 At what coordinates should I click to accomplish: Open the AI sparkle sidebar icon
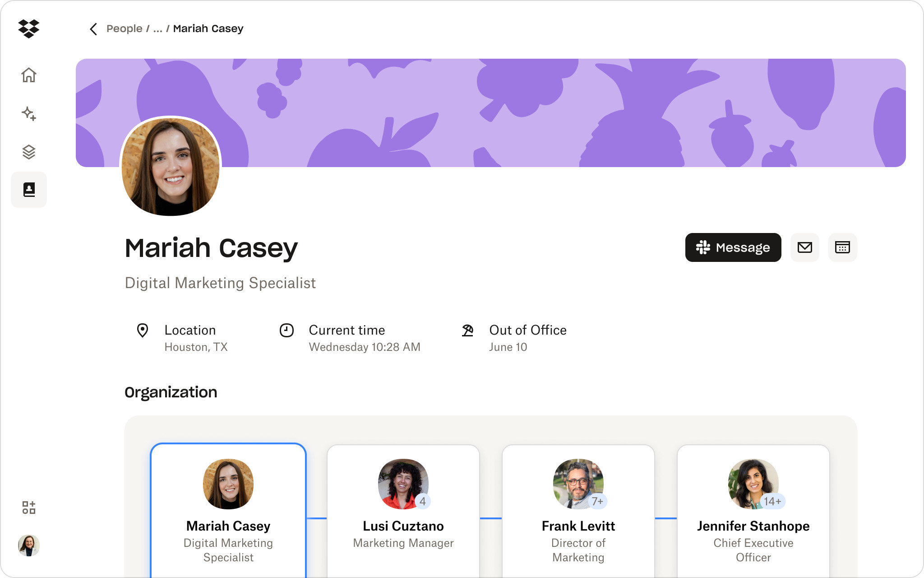29,113
